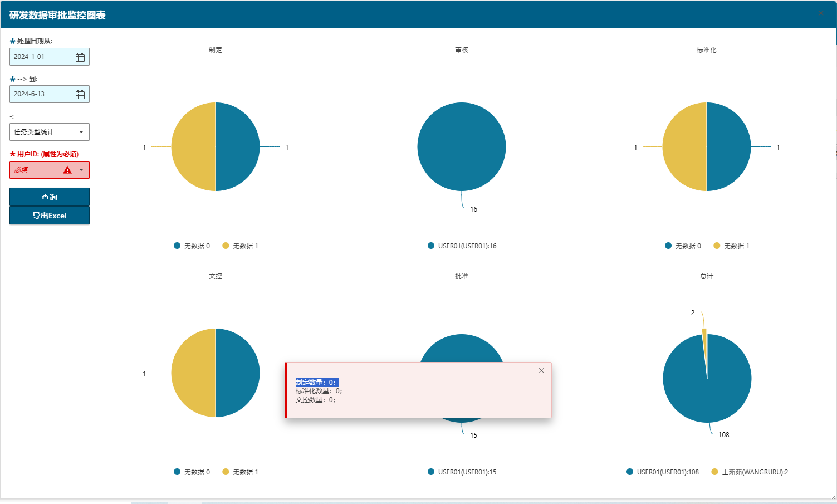This screenshot has width=837, height=504.
Task: Expand the 任务类型统计 dropdown
Action: [81, 132]
